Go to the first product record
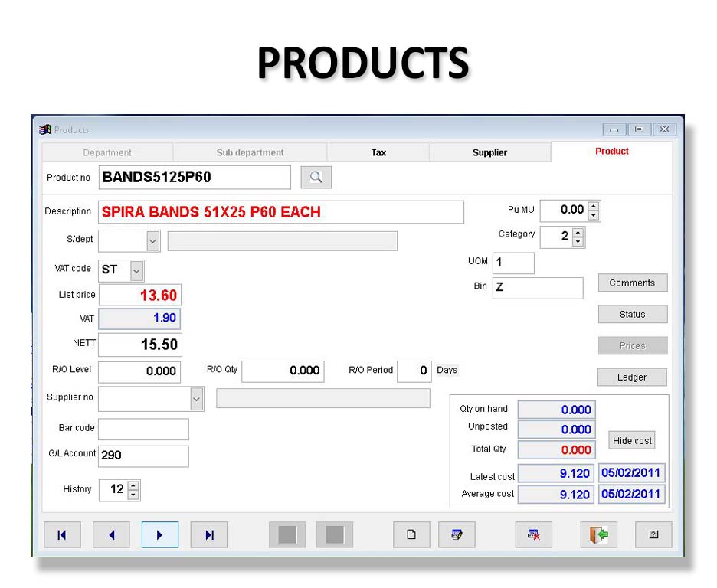717x588 pixels. (x=62, y=535)
